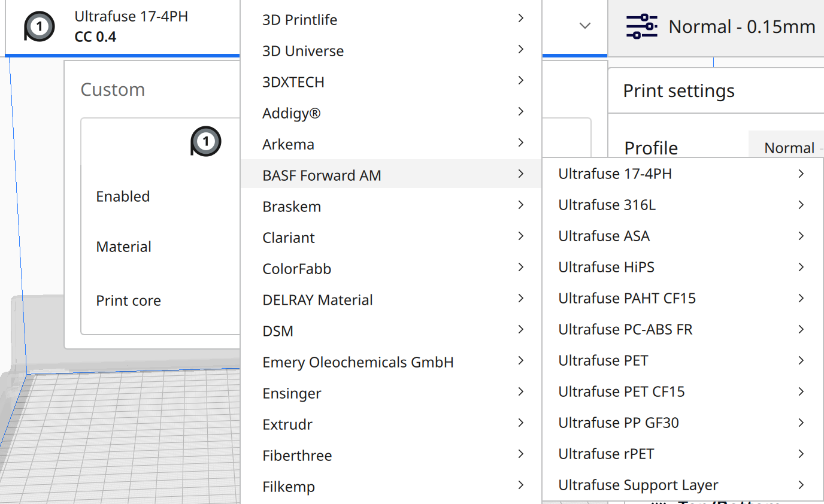Select BASF Forward AM in brand list

pyautogui.click(x=391, y=175)
